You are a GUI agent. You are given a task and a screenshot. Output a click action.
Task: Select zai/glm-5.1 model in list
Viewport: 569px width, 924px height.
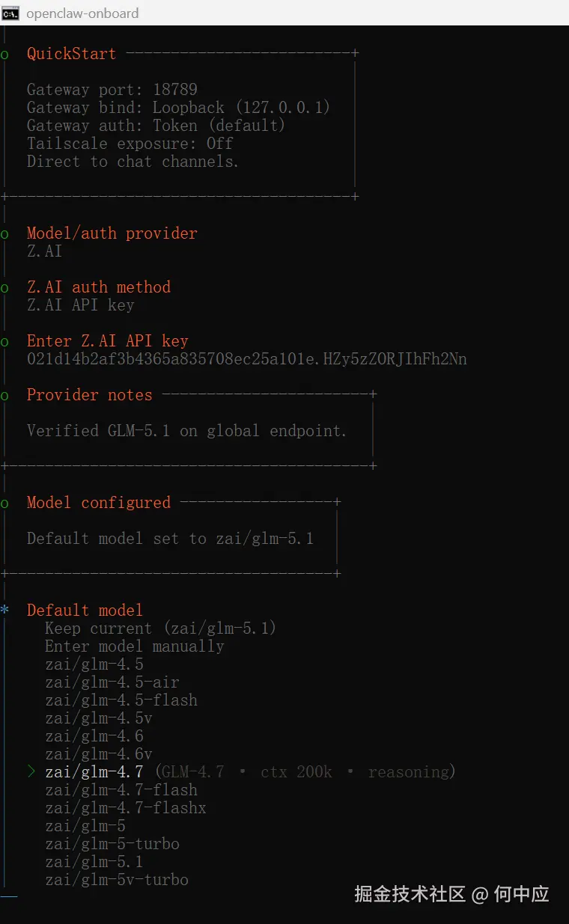pyautogui.click(x=94, y=862)
